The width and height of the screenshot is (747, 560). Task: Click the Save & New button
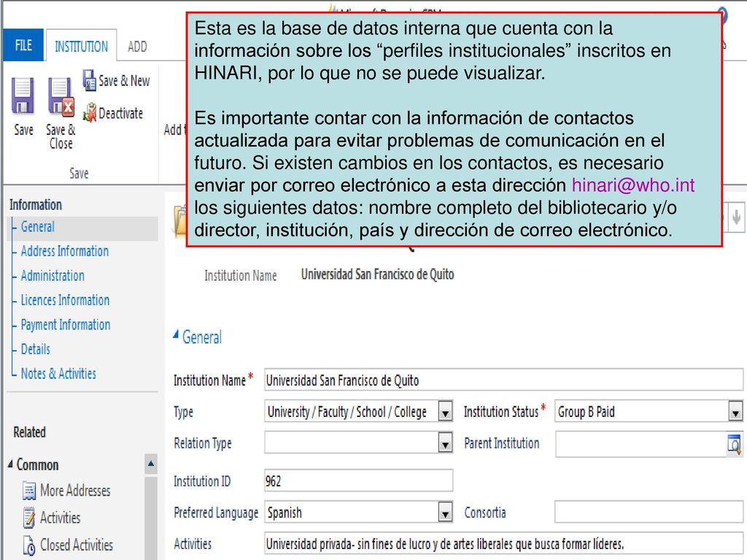[116, 80]
